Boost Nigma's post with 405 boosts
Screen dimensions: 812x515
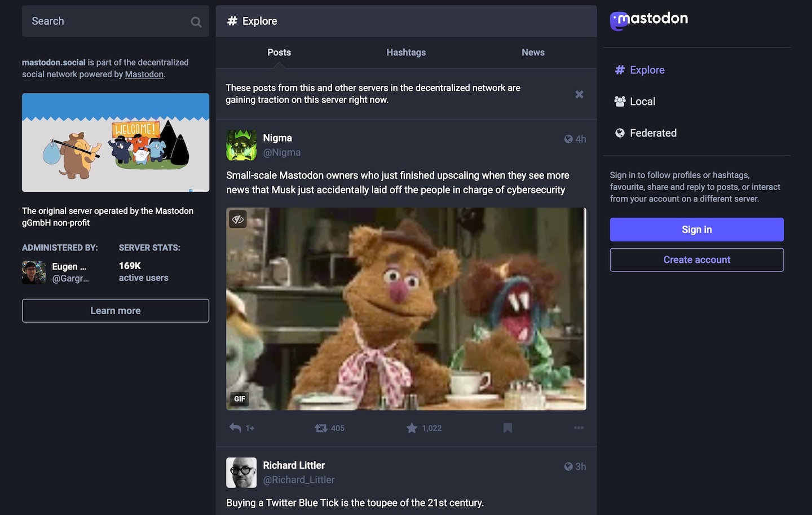click(x=321, y=428)
